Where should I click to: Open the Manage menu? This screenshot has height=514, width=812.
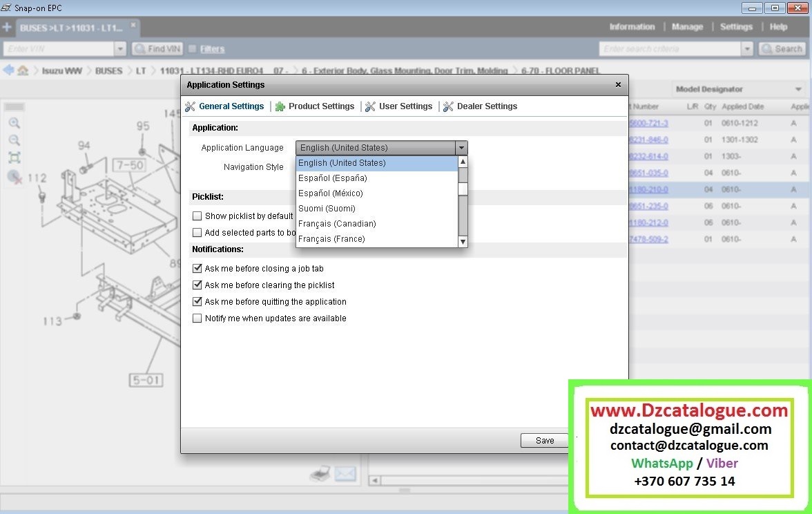tap(687, 27)
